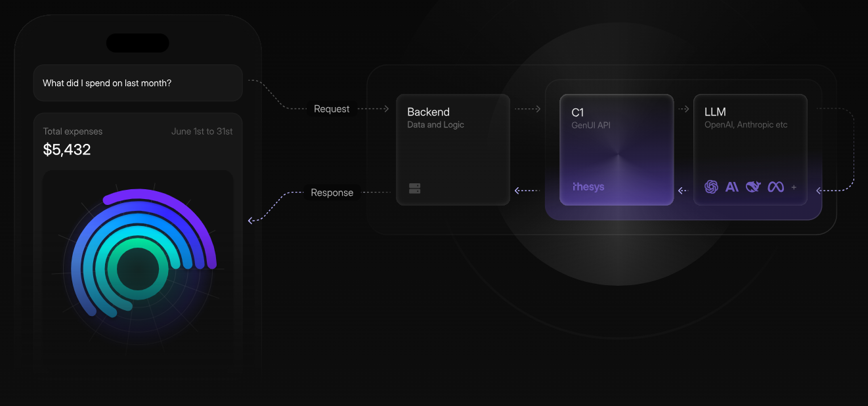Click the plus icon after Meta logo
Image resolution: width=868 pixels, height=406 pixels.
tap(794, 187)
